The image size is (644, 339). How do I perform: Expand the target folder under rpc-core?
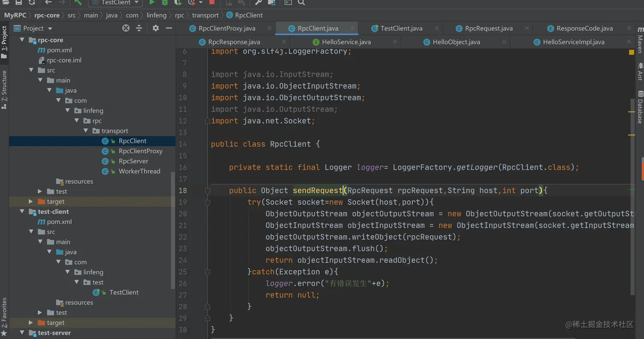coord(31,202)
